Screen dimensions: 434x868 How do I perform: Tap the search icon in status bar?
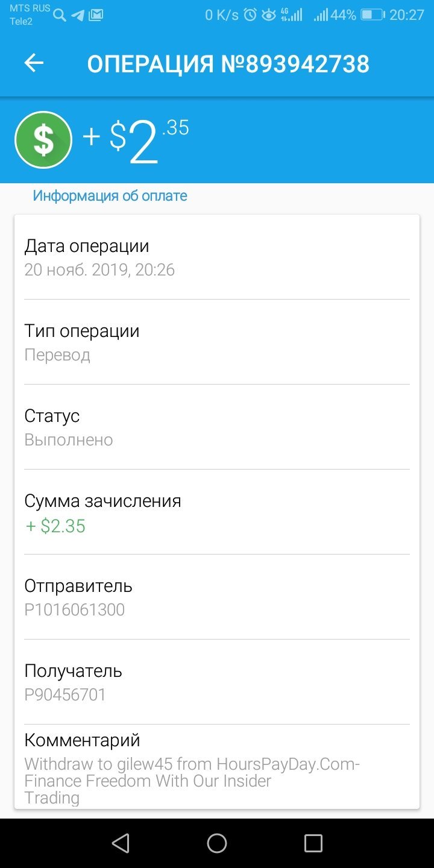60,15
